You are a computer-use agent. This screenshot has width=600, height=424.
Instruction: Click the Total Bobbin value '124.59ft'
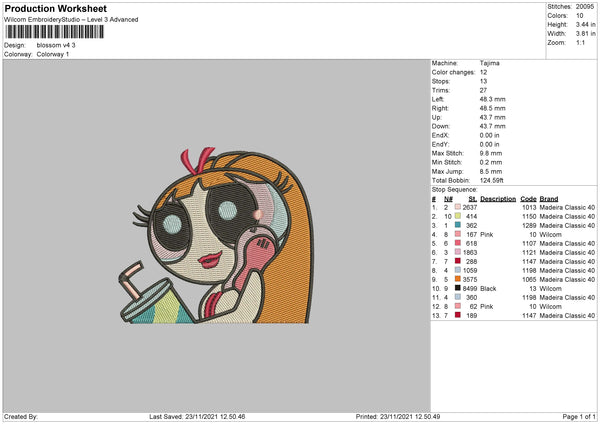(x=491, y=180)
